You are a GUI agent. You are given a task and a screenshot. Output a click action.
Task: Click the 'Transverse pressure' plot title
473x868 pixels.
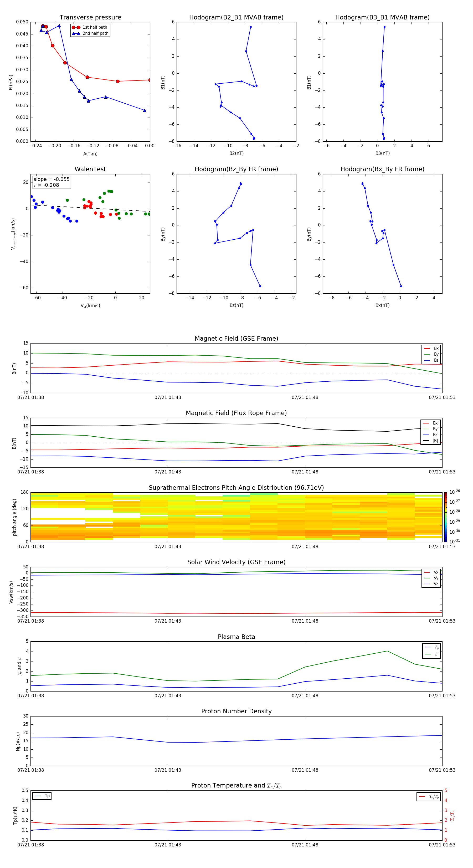[90, 17]
